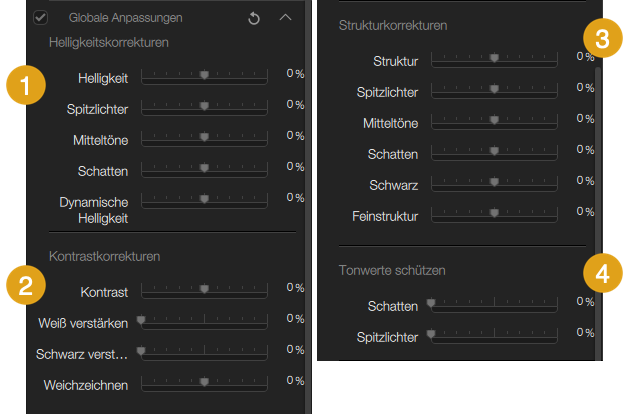Viewport: 628px width, 414px height.
Task: Click the Helligkeit slider handle
Action: point(204,75)
